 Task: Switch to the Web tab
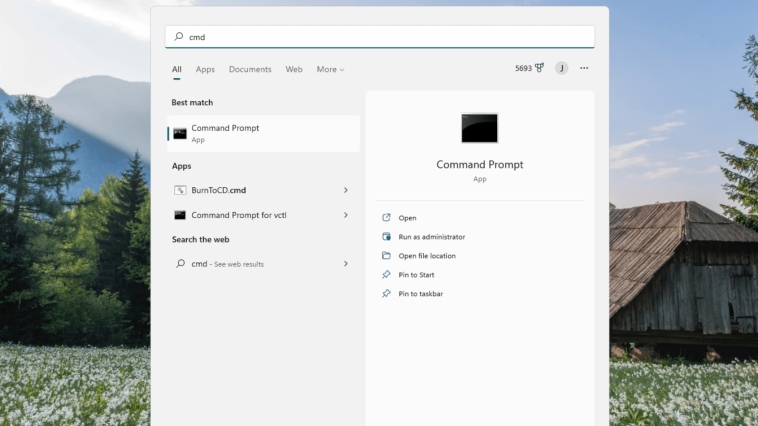tap(294, 69)
